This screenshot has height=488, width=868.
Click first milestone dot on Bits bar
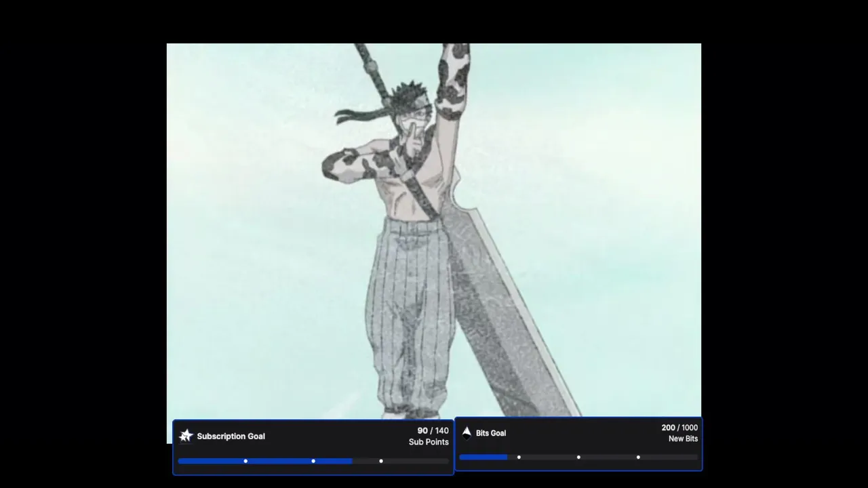coord(519,457)
